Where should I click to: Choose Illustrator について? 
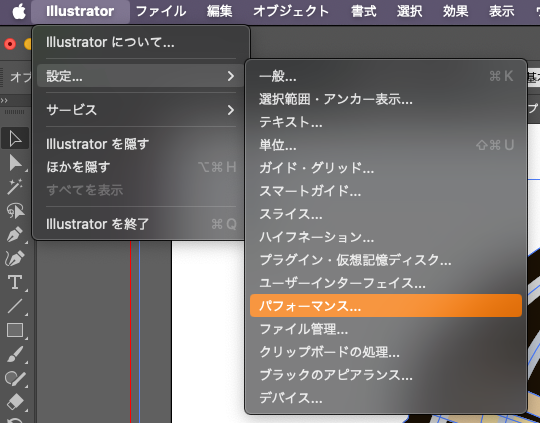coord(141,42)
